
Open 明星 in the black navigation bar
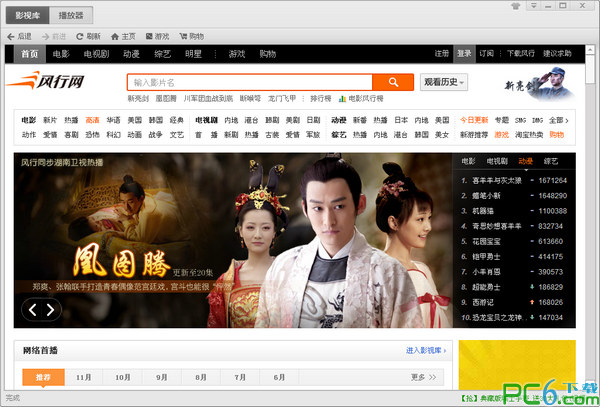point(193,54)
